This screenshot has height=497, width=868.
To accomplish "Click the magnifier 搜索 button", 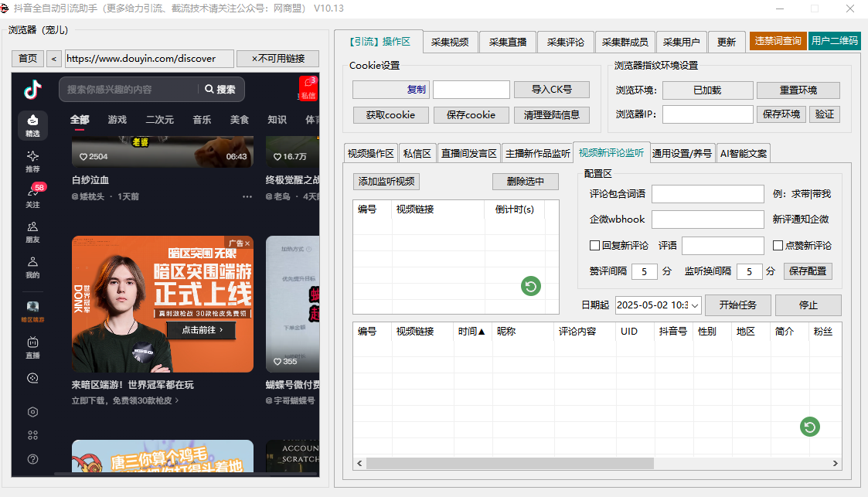I will (220, 89).
